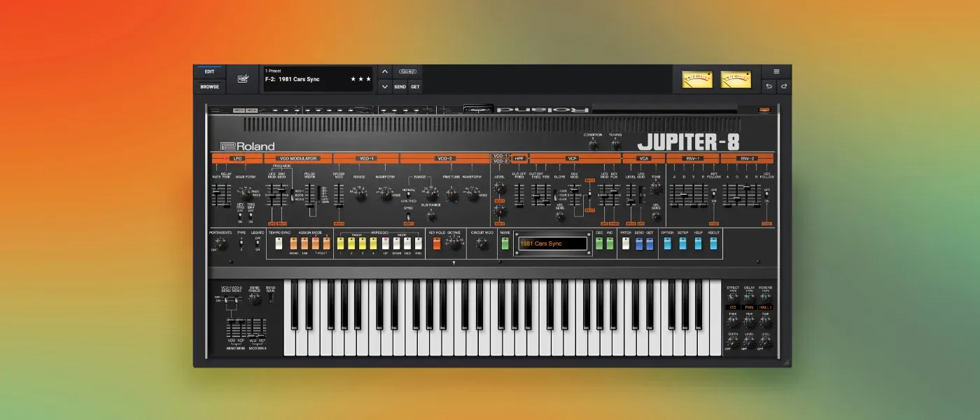Click the LFO RATE slider
980x420 pixels.
[216, 195]
